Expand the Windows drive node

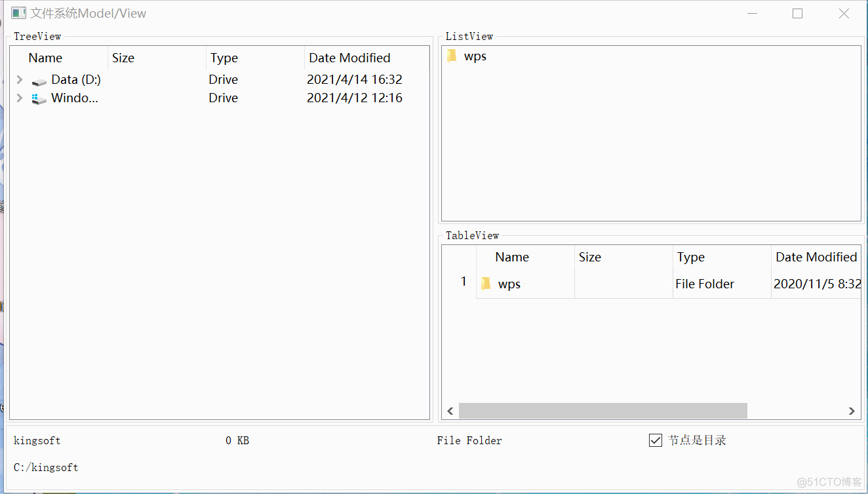(x=19, y=98)
